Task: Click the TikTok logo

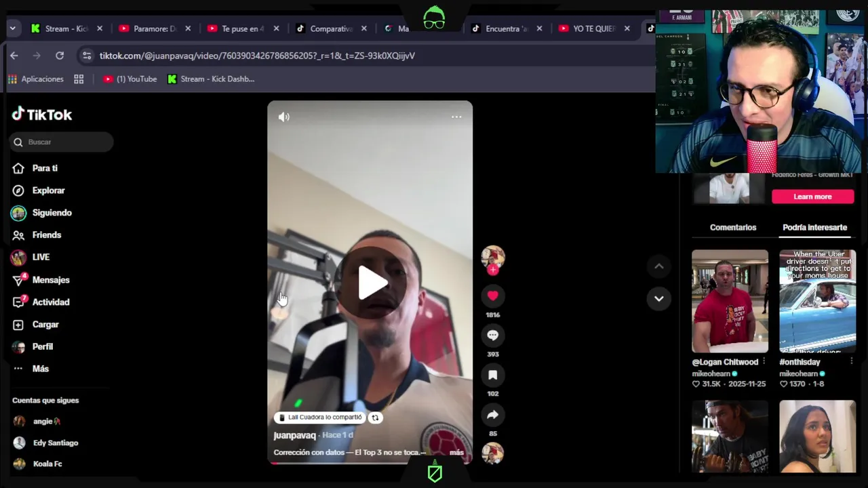Action: (42, 115)
